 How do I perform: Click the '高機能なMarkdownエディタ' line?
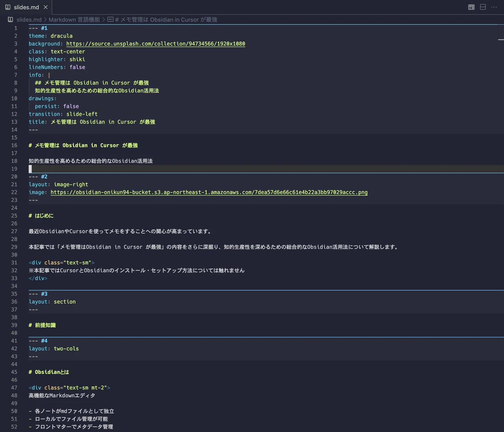[x=62, y=395]
